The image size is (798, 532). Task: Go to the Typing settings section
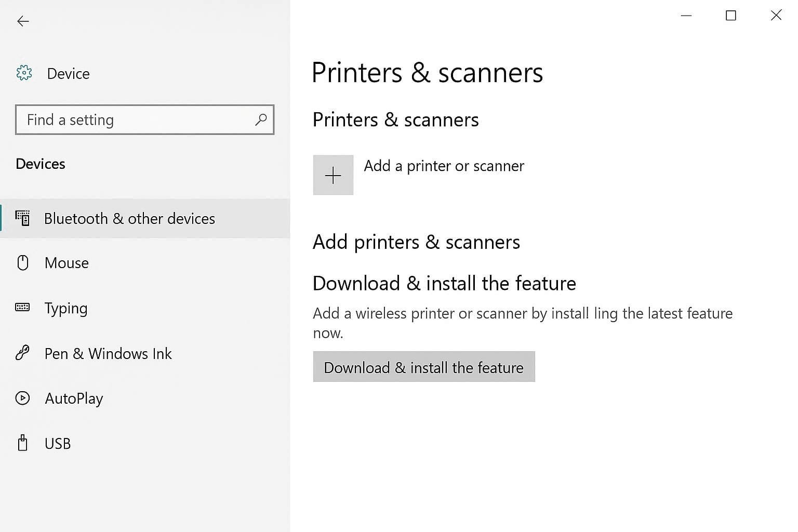coord(66,308)
